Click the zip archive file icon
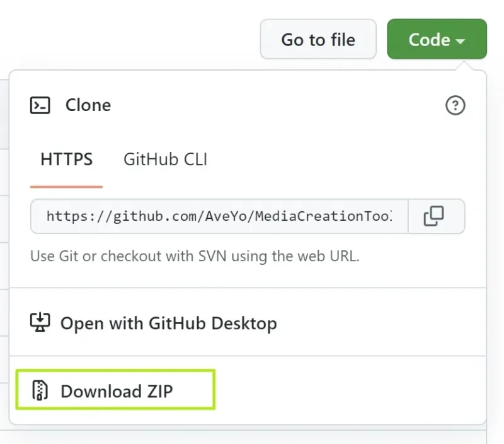 tap(40, 391)
